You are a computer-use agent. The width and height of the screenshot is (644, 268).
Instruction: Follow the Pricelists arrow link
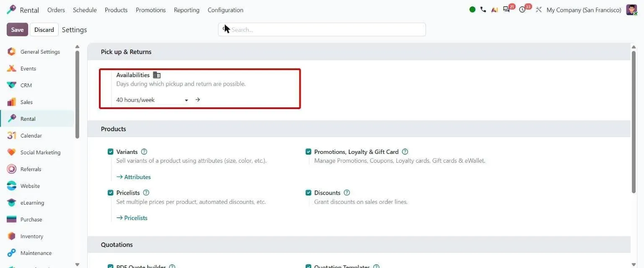[x=132, y=218]
